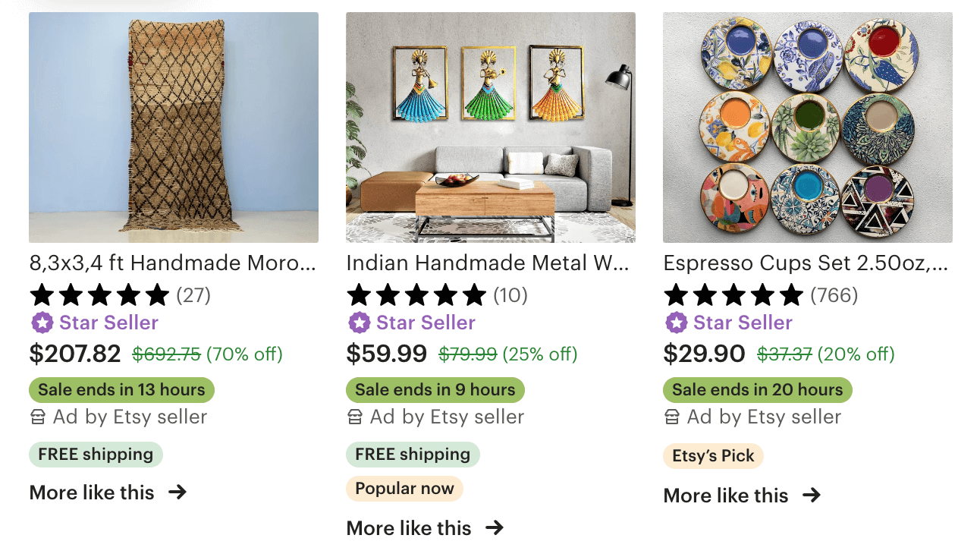Image resolution: width=980 pixels, height=554 pixels.
Task: Click the purple Star Seller icon under the espresso cups
Action: 676,323
